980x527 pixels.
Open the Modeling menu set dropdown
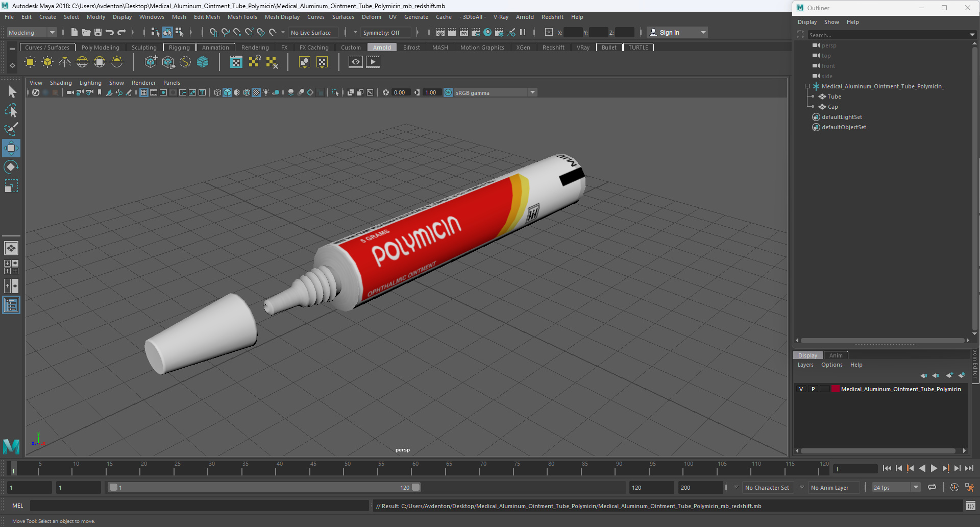[32, 32]
